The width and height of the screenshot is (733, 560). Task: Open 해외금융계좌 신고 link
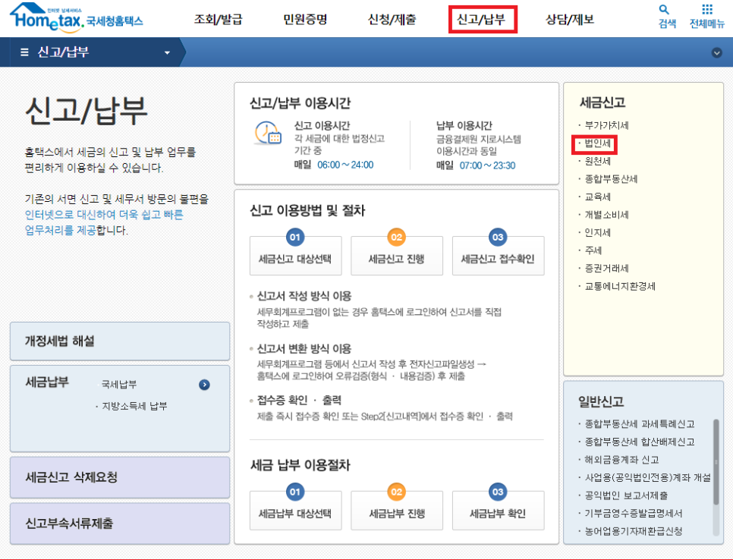pyautogui.click(x=621, y=460)
